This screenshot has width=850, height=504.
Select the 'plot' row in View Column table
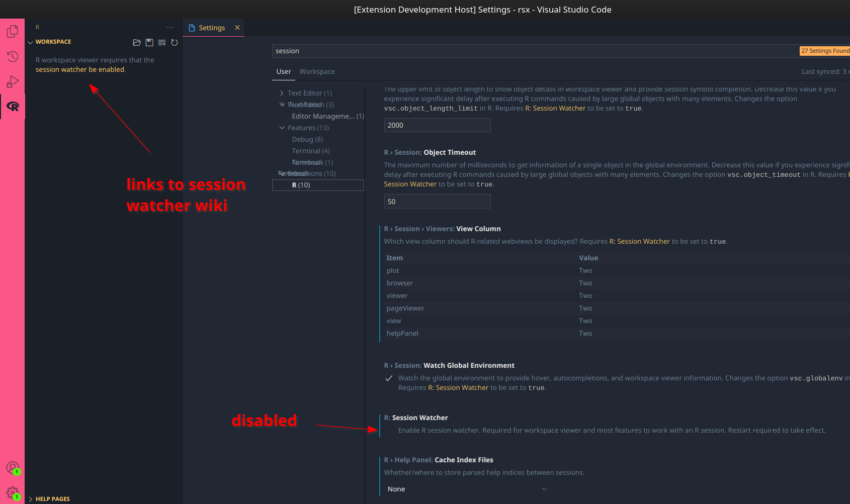point(617,270)
